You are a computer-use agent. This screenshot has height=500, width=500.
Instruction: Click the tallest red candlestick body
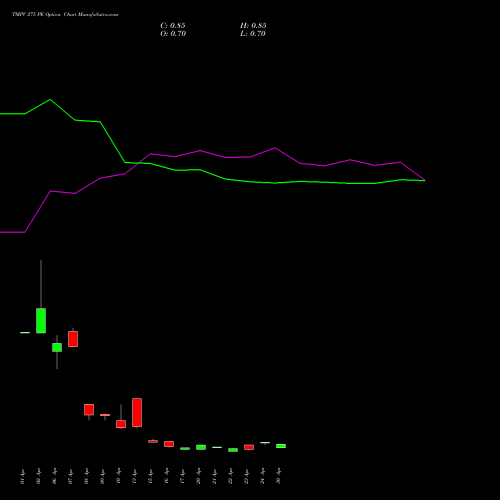click(137, 412)
